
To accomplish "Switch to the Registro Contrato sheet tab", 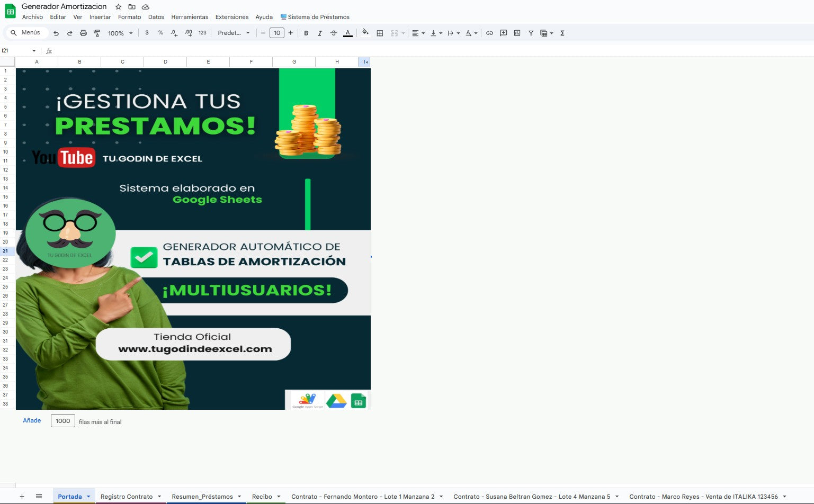I will pos(126,497).
